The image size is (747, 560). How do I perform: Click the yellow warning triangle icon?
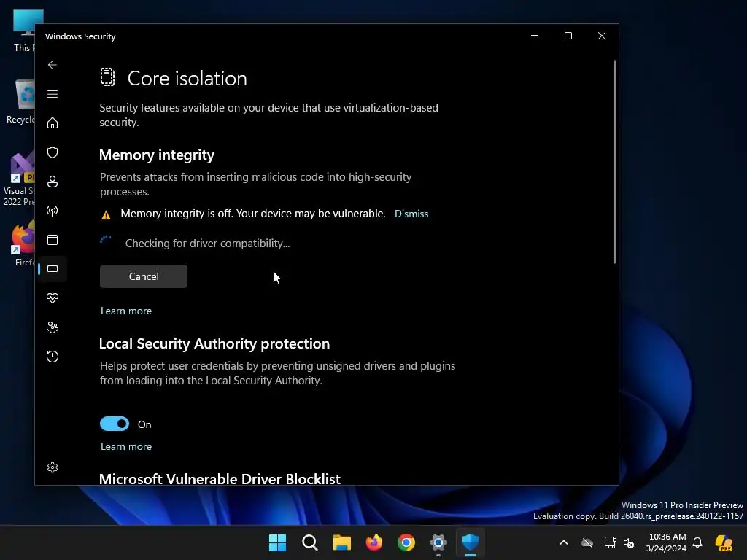click(x=106, y=215)
